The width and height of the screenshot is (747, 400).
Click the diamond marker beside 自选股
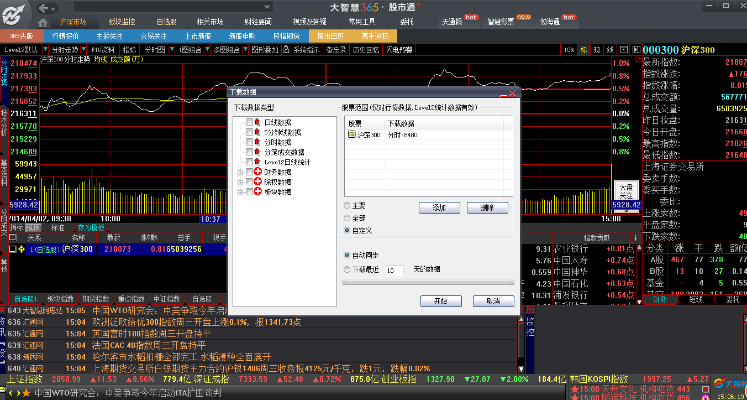23,249
